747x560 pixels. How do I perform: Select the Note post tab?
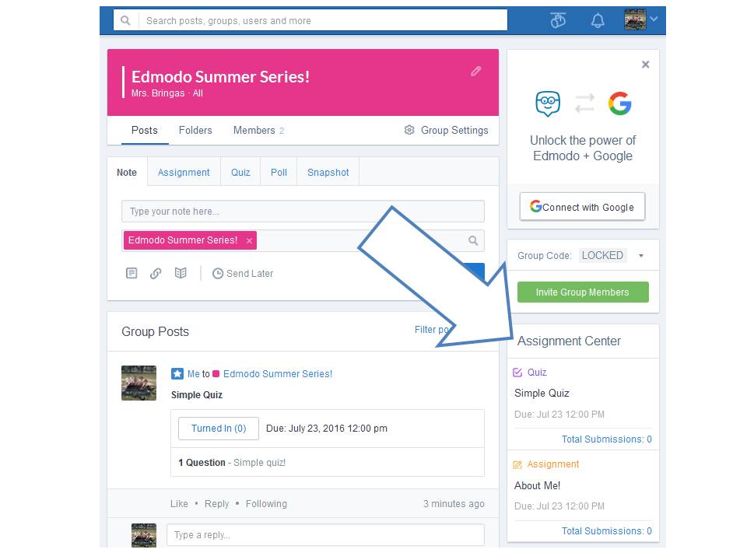[127, 173]
